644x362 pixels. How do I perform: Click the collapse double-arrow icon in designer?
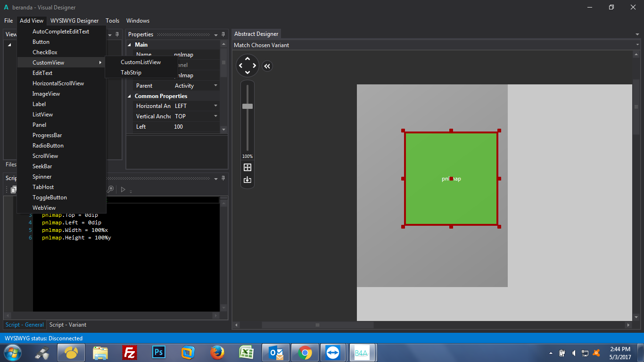tap(267, 66)
